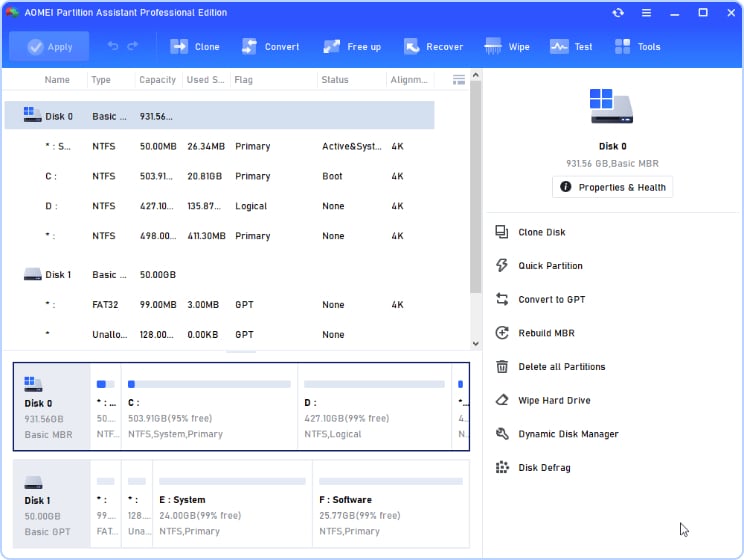Screen dimensions: 744x560
Task: Open the Tools toolbar menu
Action: pyautogui.click(x=637, y=47)
